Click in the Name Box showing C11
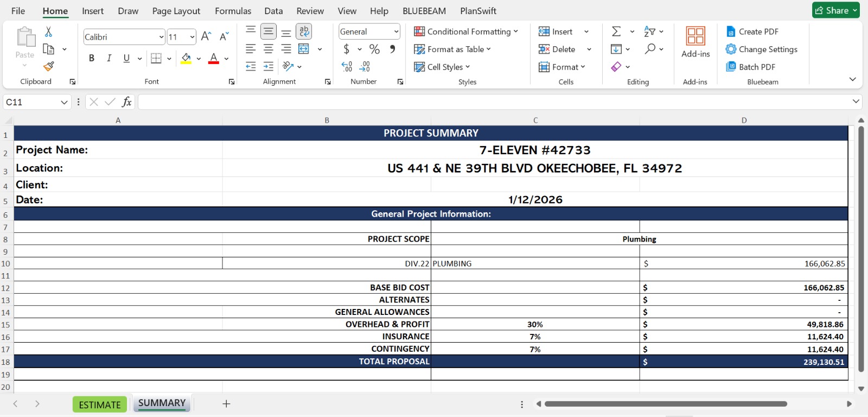Image resolution: width=868 pixels, height=417 pixels. tap(31, 102)
